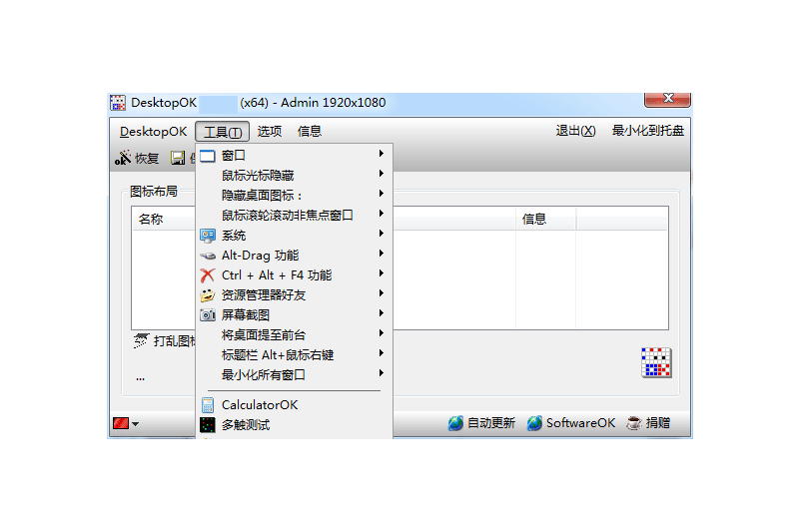
Task: Click the restore wand icon in toolbar
Action: click(x=123, y=158)
